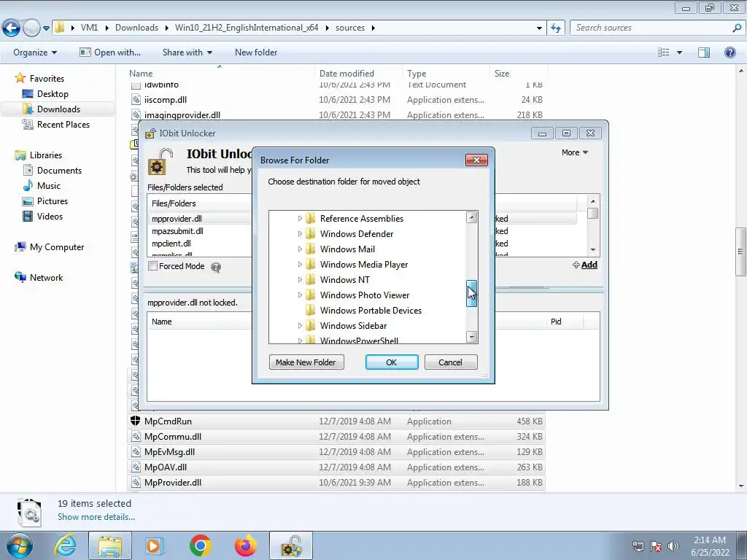Select the Windows NT folder icon
747x560 pixels.
pos(311,279)
